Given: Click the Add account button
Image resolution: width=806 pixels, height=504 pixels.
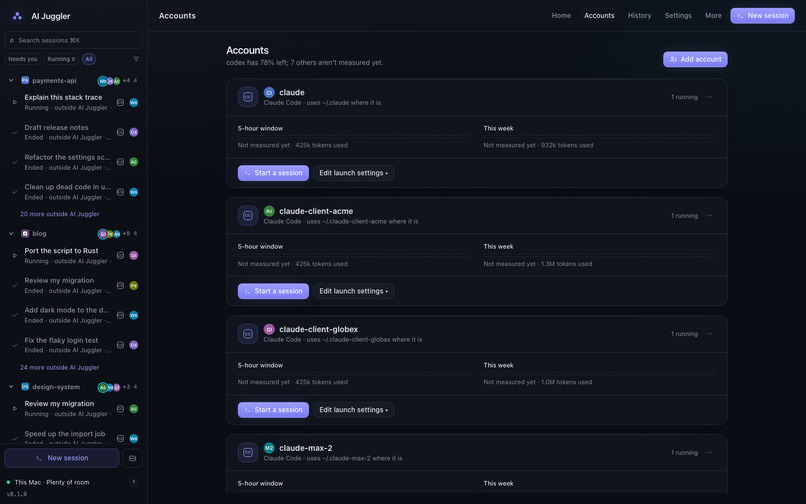Looking at the screenshot, I should click(695, 59).
